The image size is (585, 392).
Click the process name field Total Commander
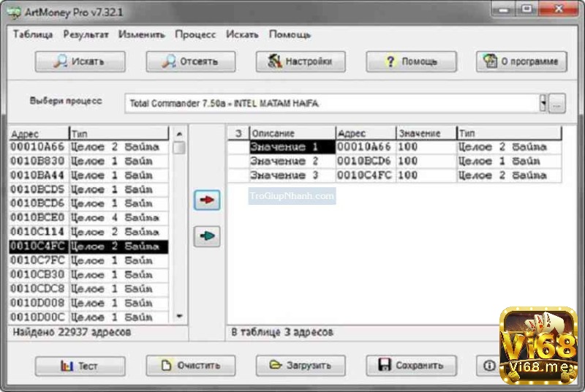[x=332, y=103]
